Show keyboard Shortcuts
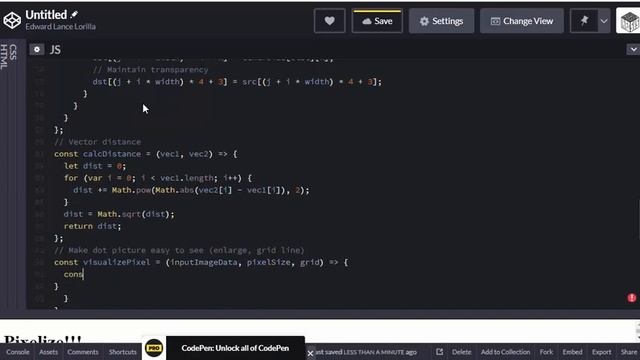This screenshot has width=640, height=360. 122,352
